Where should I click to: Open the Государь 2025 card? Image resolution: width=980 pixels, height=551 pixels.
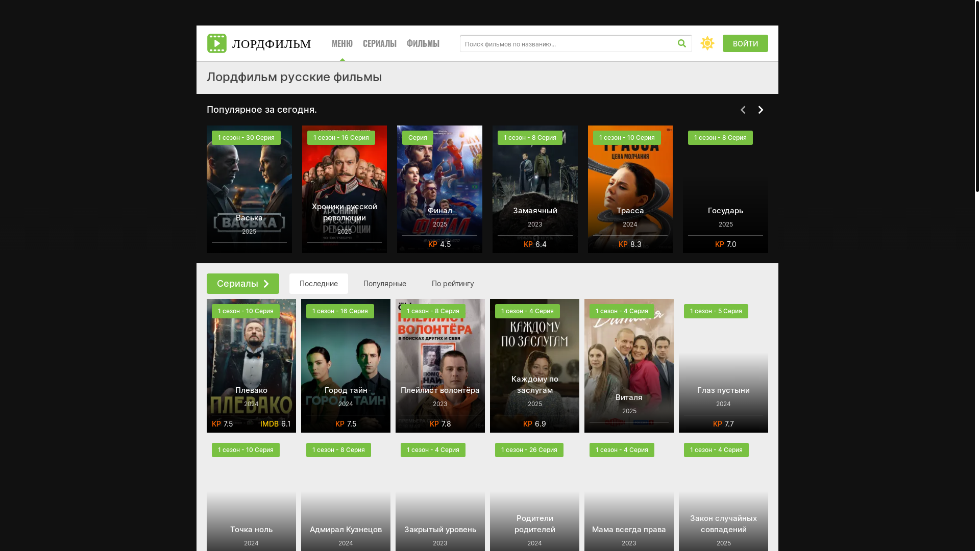725,189
